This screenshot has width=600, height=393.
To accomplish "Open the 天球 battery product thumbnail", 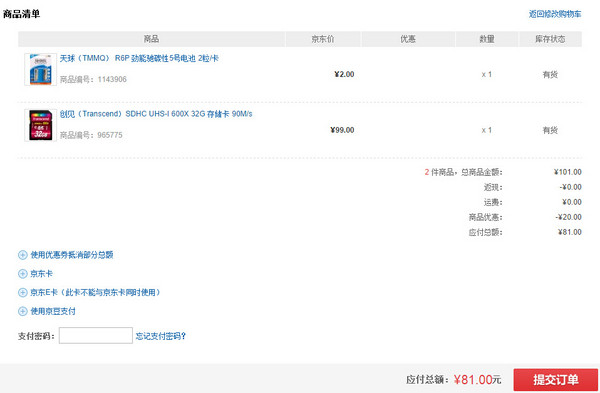I will (x=41, y=69).
